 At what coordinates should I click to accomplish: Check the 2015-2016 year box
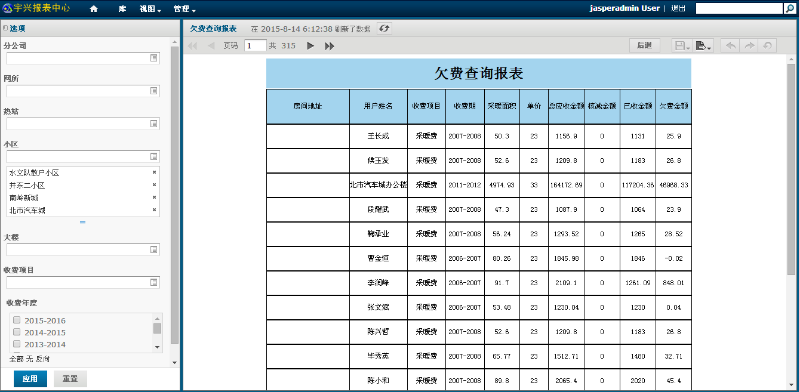click(17, 320)
